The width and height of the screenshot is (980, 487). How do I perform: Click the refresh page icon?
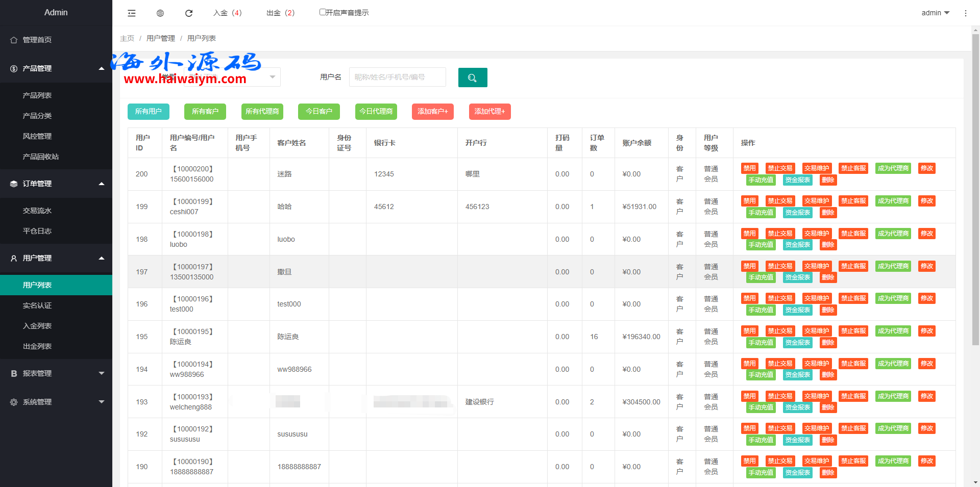[x=189, y=13]
